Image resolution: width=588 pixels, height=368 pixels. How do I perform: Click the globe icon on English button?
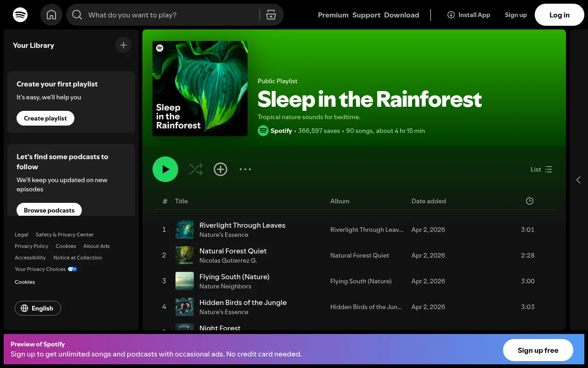coord(25,308)
